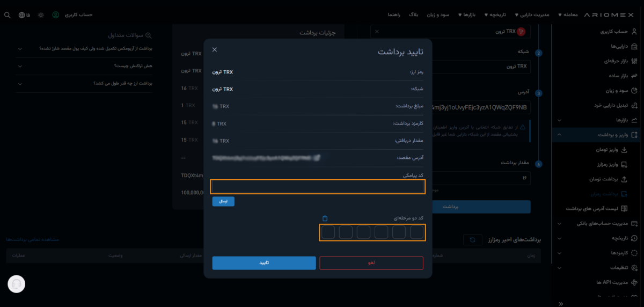The image size is (644, 307).
Task: Collapse sidebar with double-chevron icon
Action: 561,303
